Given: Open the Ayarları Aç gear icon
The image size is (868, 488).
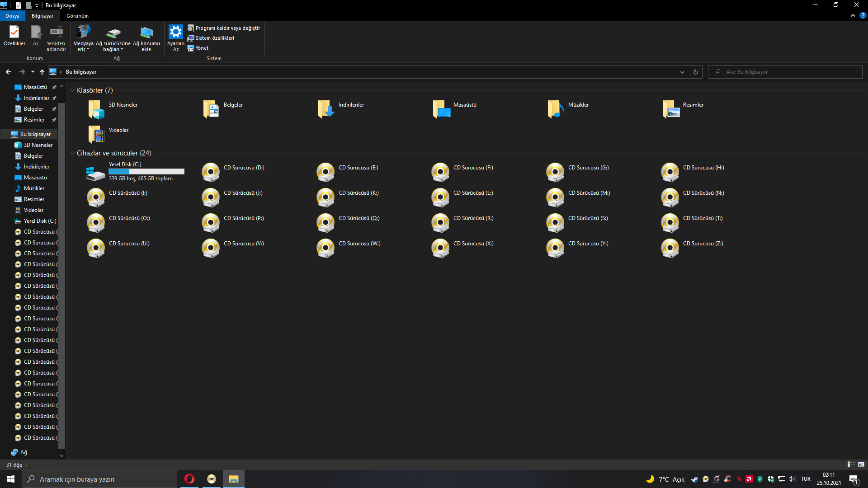Looking at the screenshot, I should [175, 32].
